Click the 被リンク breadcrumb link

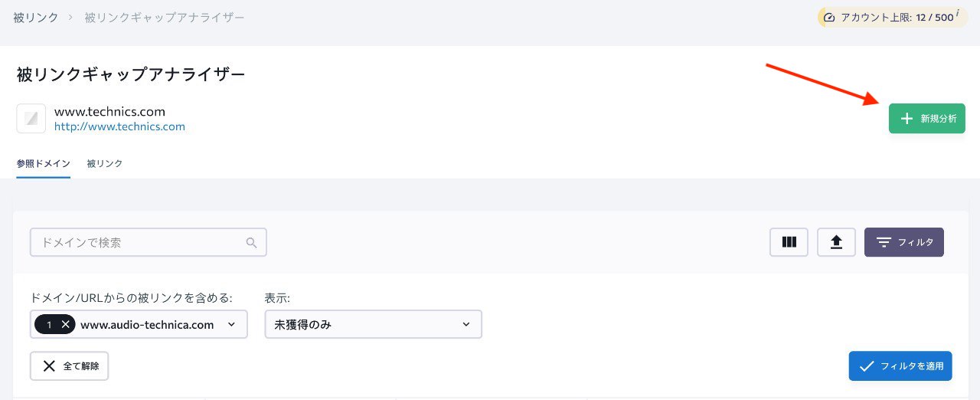pyautogui.click(x=36, y=17)
